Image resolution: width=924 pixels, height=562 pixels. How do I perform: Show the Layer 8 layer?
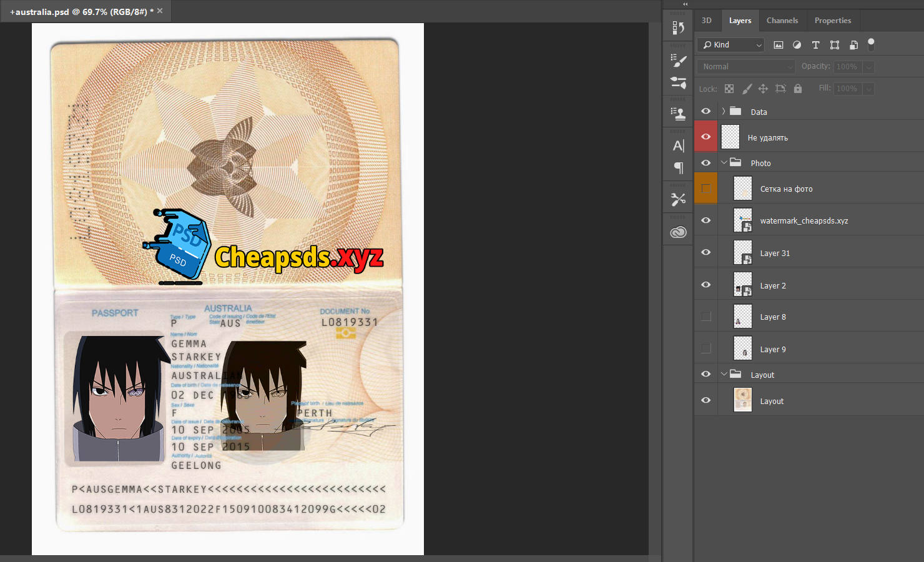tap(706, 317)
